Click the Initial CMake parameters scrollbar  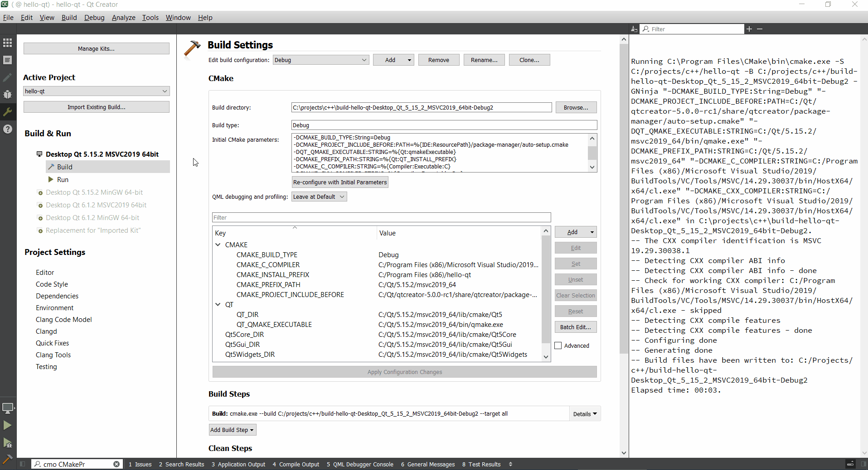point(592,153)
